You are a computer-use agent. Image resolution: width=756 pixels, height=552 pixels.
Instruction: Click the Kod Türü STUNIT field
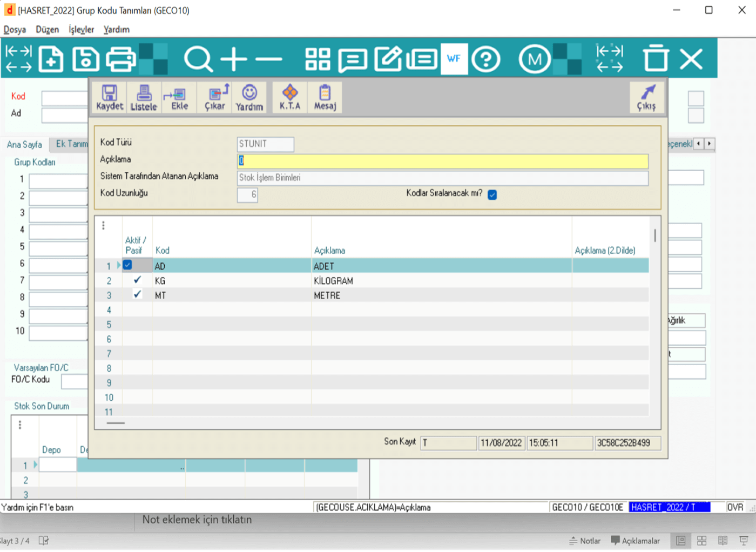click(x=265, y=144)
